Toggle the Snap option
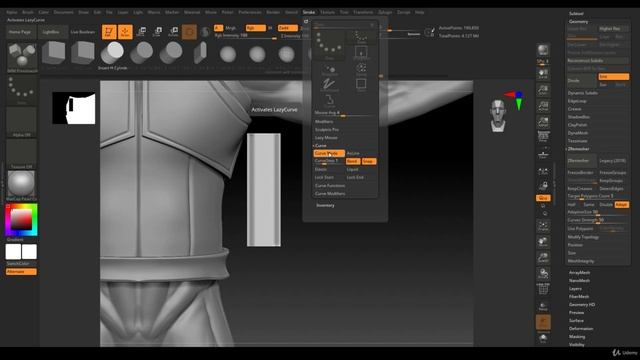 click(x=369, y=161)
